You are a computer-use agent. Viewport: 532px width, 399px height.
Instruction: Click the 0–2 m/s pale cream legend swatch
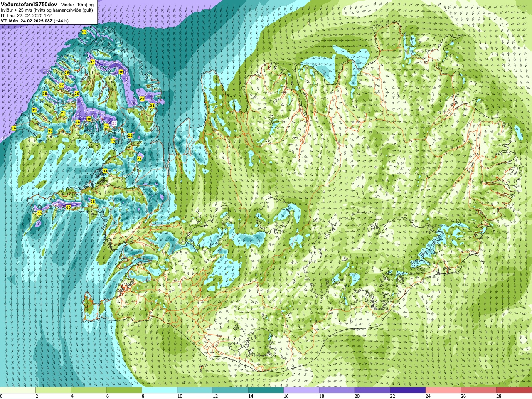(18, 390)
